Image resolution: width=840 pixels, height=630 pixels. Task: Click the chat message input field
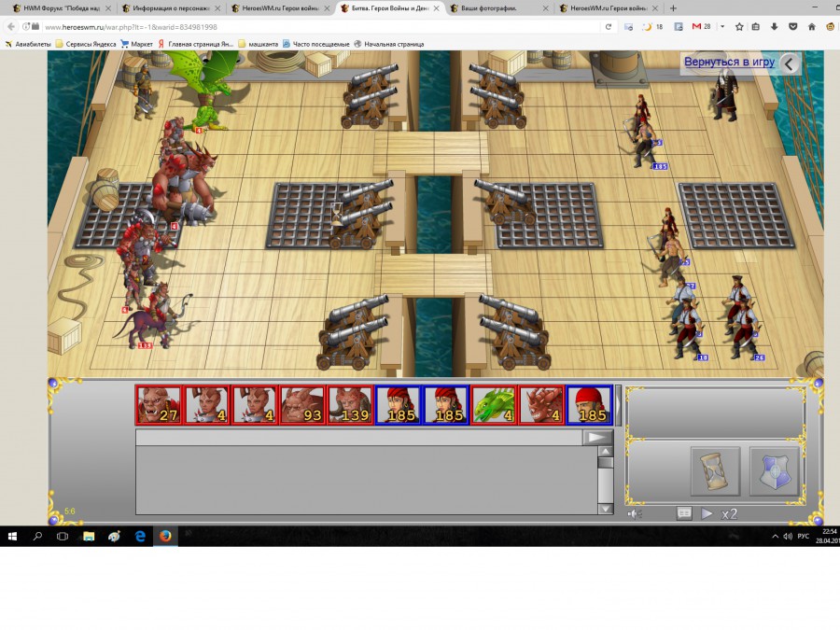[x=359, y=438]
